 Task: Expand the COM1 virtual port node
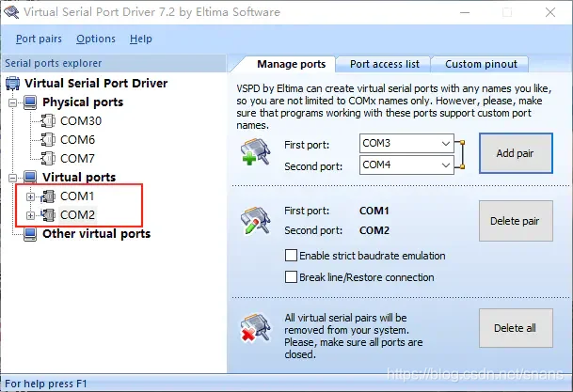pyautogui.click(x=31, y=197)
